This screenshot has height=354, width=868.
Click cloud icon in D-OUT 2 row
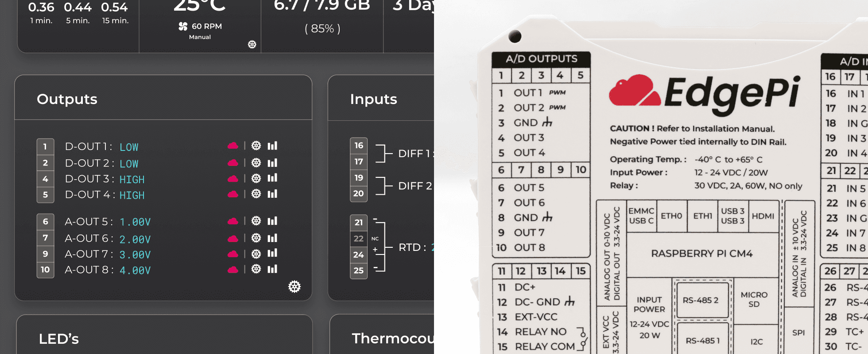pyautogui.click(x=233, y=163)
